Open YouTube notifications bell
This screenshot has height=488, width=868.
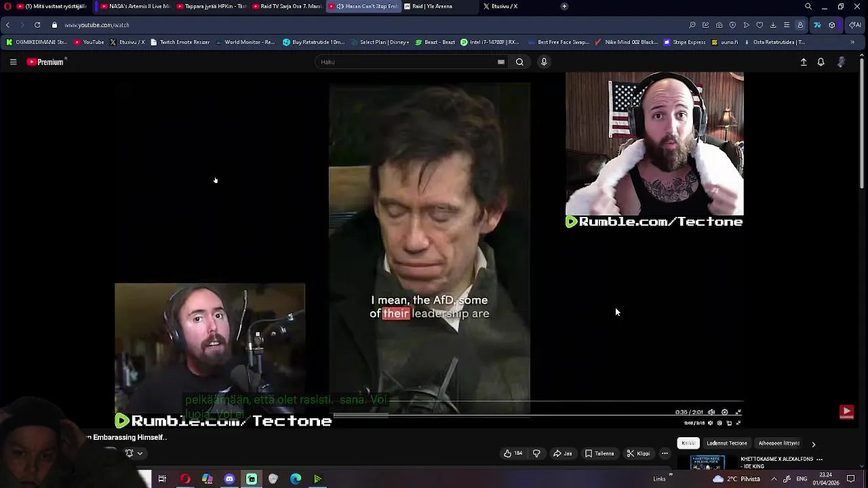[821, 62]
